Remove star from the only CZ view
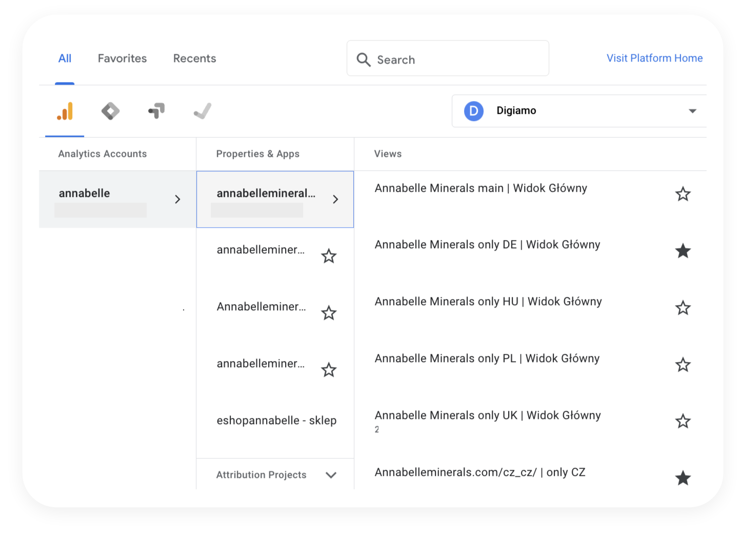This screenshot has width=743, height=560. [x=682, y=478]
